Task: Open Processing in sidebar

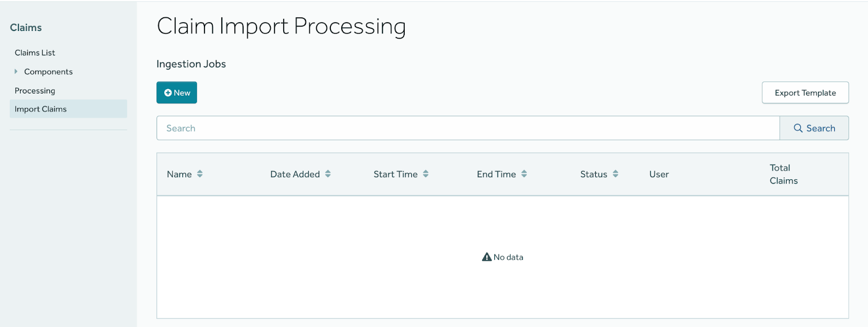Action: click(35, 91)
